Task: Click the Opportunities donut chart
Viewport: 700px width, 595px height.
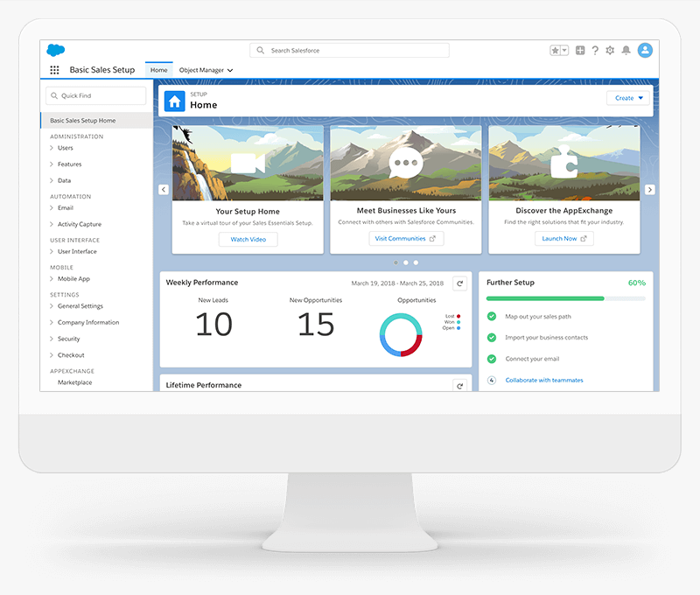Action: [401, 335]
